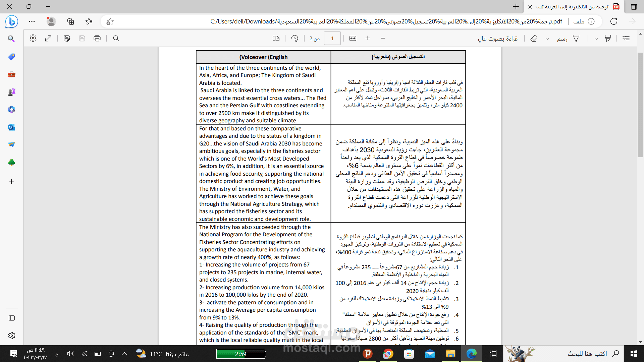Image resolution: width=644 pixels, height=362 pixels.
Task: Select the Highlight tool
Action: point(607,38)
